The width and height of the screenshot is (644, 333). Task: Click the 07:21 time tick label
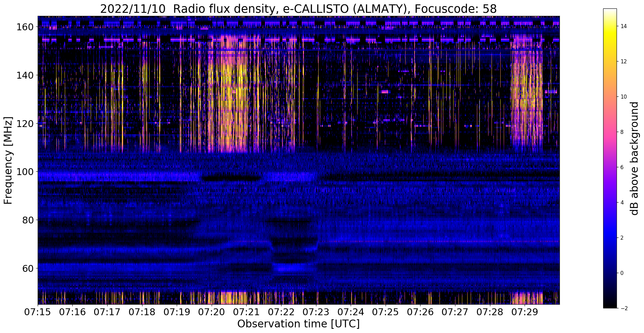tap(247, 312)
